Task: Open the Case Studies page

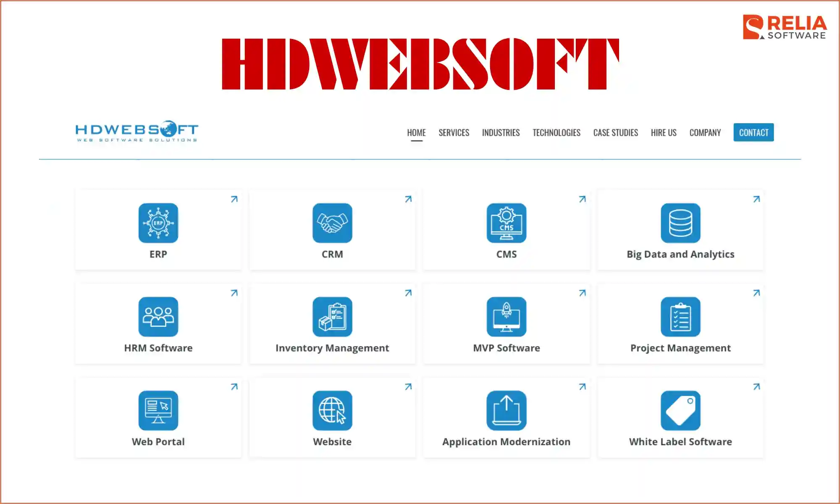Action: (615, 133)
